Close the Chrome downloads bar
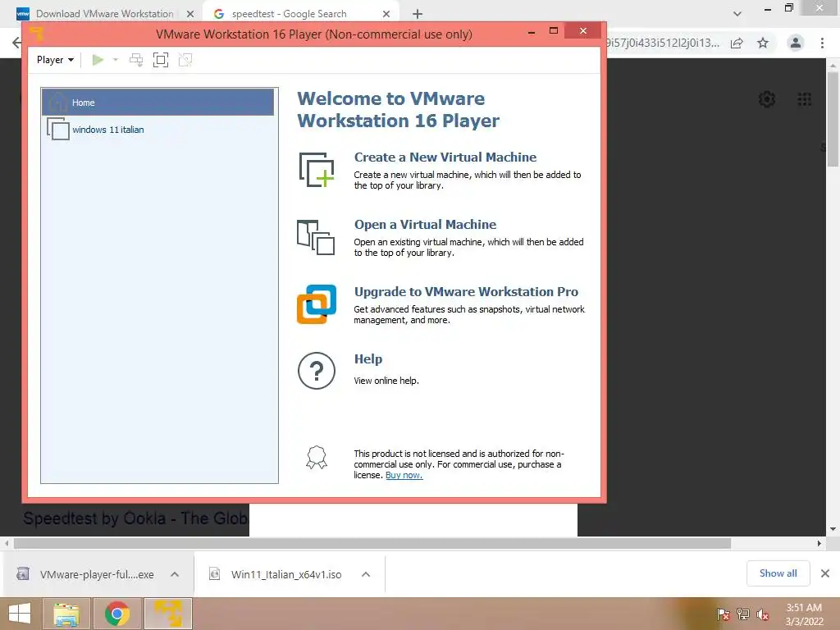This screenshot has height=630, width=840. tap(825, 573)
